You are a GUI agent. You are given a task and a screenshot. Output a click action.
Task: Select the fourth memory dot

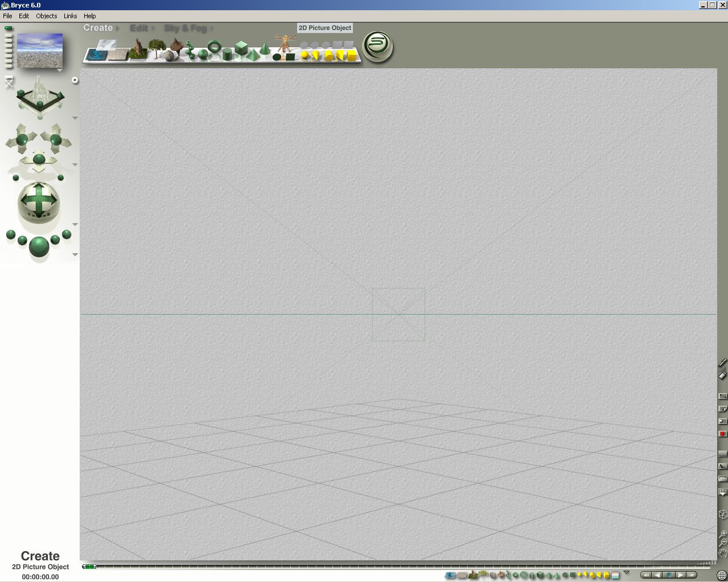pos(8,46)
